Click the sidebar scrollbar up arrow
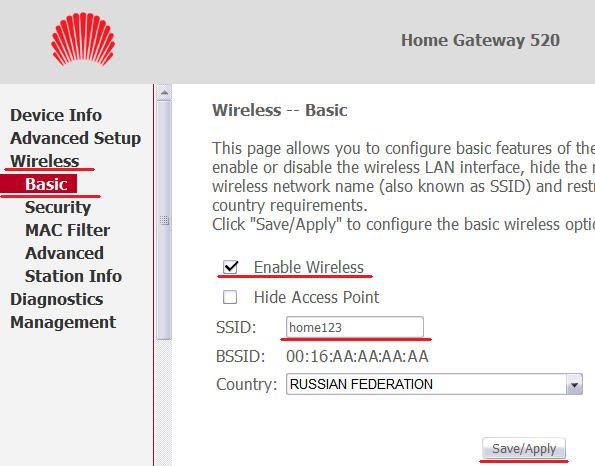 point(164,93)
